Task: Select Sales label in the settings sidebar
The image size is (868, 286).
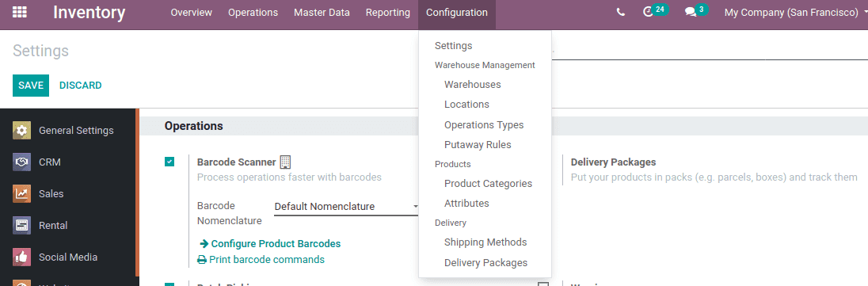Action: click(51, 194)
